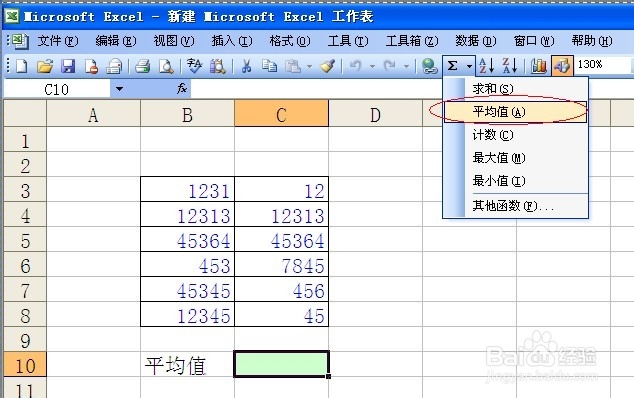The height and width of the screenshot is (398, 634).
Task: Expand the Name Box dropdown arrow
Action: pyautogui.click(x=119, y=89)
